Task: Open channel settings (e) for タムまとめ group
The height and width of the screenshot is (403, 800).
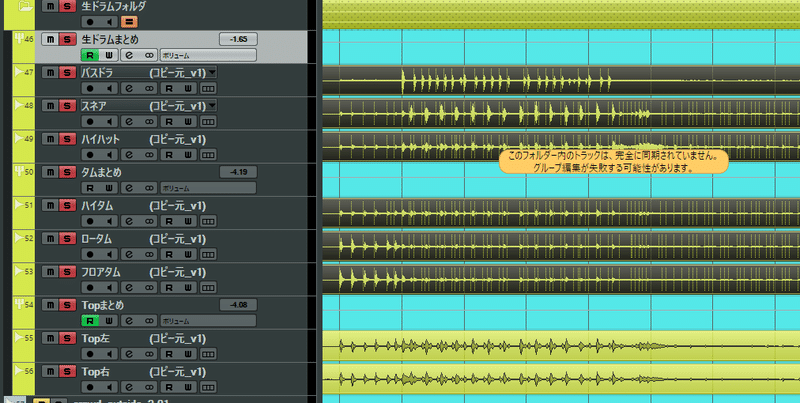Action: tap(130, 188)
